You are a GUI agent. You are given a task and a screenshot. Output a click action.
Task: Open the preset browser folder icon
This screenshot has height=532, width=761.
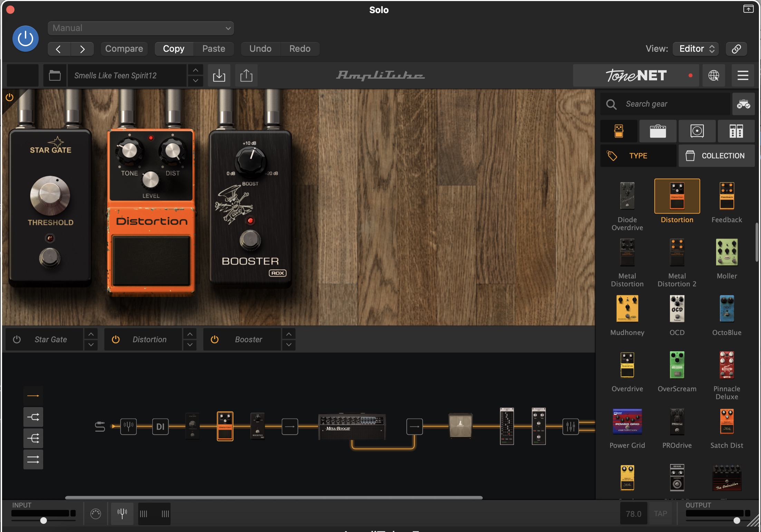(x=55, y=75)
